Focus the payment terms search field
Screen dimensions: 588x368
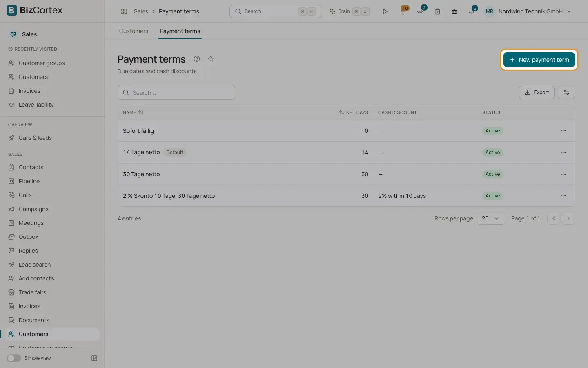coord(176,92)
